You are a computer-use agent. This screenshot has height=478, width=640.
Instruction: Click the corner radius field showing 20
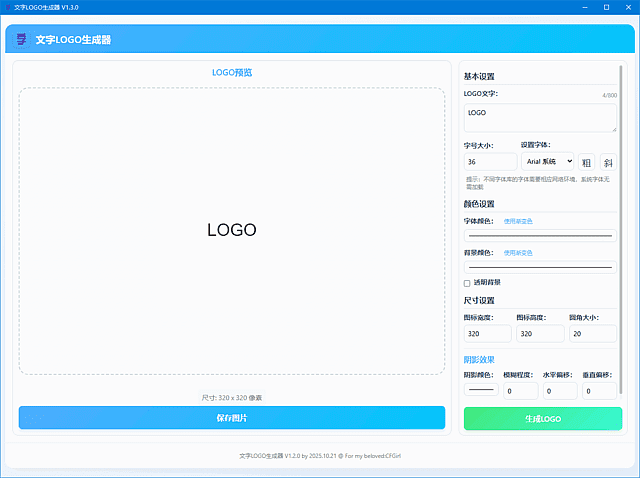click(x=592, y=334)
